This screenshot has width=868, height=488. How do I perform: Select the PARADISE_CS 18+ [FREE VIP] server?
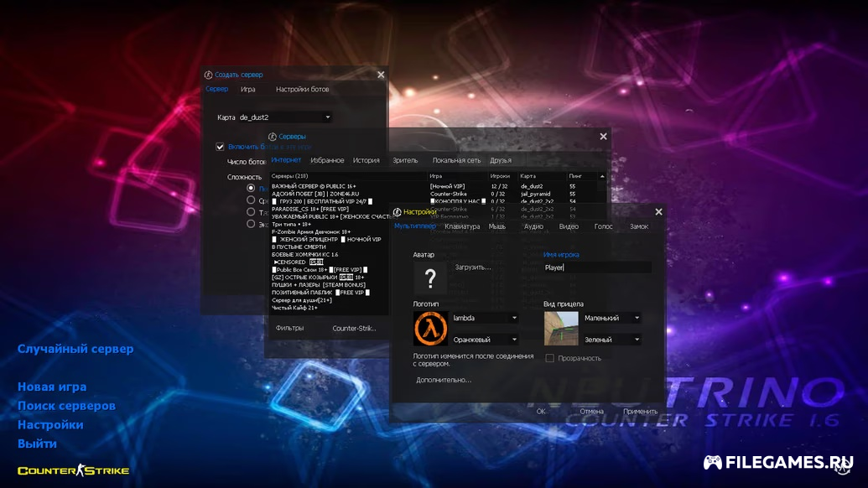point(310,209)
